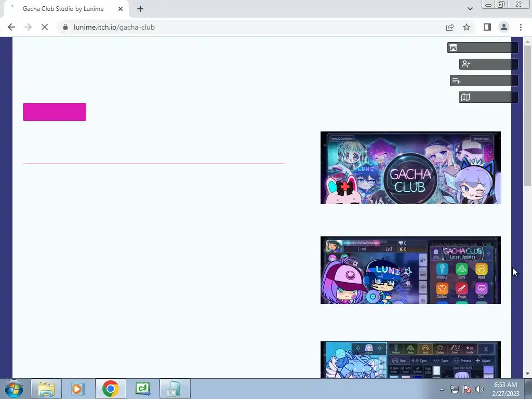Close the Gacha Club Studio tab
This screenshot has width=532, height=399.
pyautogui.click(x=121, y=9)
